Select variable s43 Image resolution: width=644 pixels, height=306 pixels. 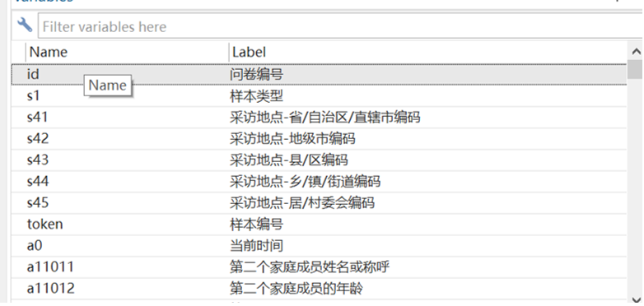point(38,160)
